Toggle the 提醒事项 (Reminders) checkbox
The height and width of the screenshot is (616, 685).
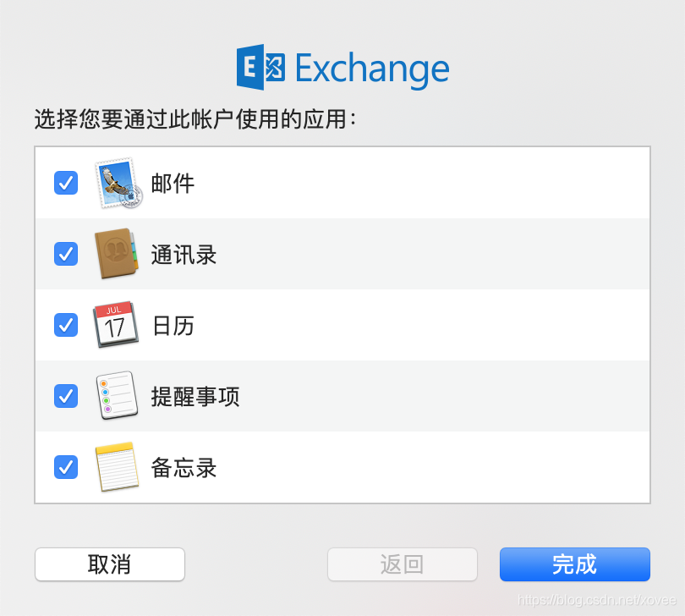pyautogui.click(x=66, y=396)
